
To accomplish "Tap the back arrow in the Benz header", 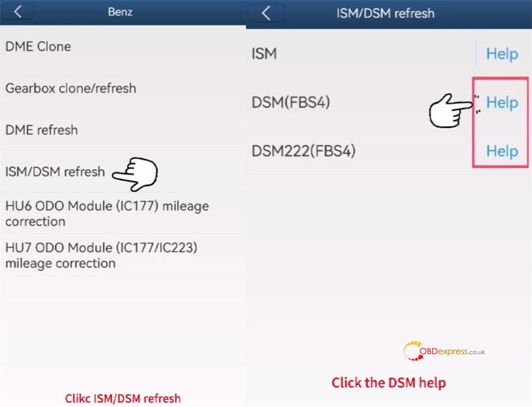I will tap(18, 12).
